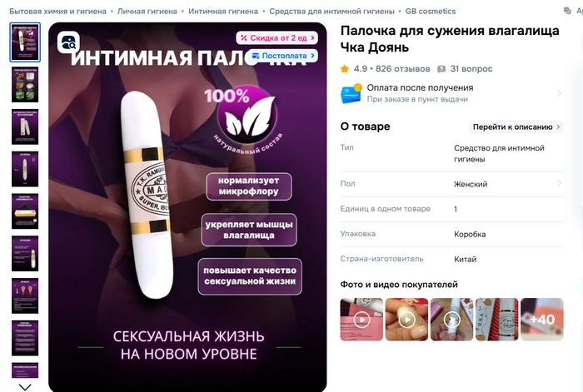Click Перейти к описанию button

516,127
